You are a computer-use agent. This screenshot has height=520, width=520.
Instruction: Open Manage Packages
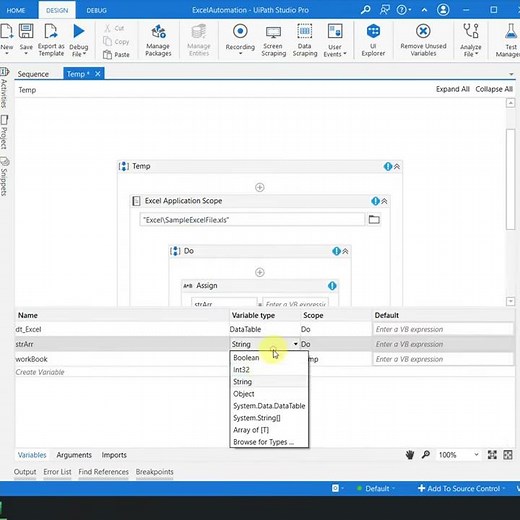158,40
